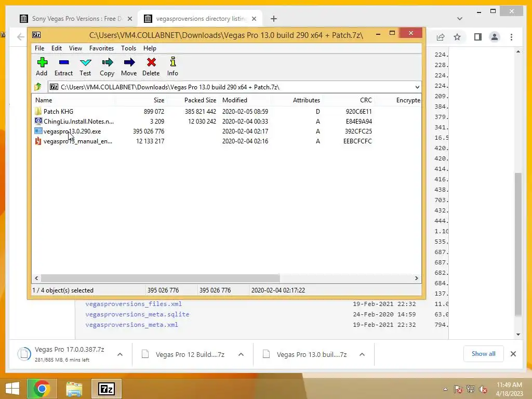Click the Info toolbar icon
This screenshot has width=532, height=399.
click(x=172, y=62)
